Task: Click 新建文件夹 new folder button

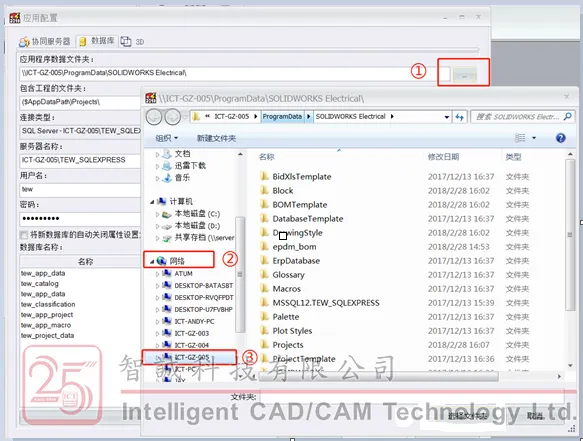Action: pos(216,138)
